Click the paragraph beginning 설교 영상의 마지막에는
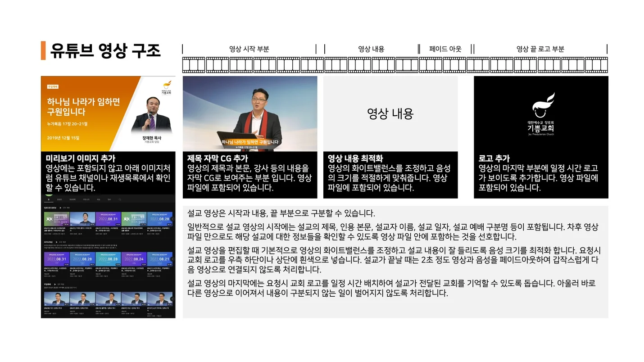This screenshot has height=362, width=644. point(391,288)
